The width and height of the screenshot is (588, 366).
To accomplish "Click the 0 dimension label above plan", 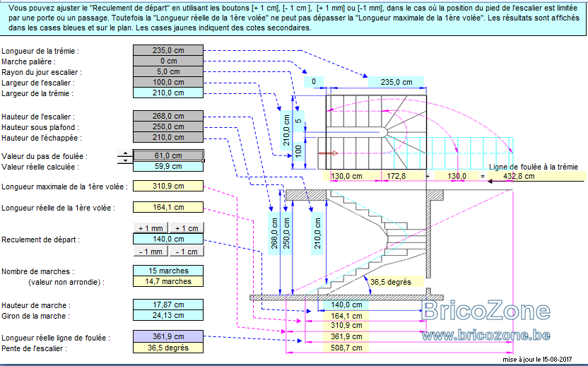I will tap(314, 81).
